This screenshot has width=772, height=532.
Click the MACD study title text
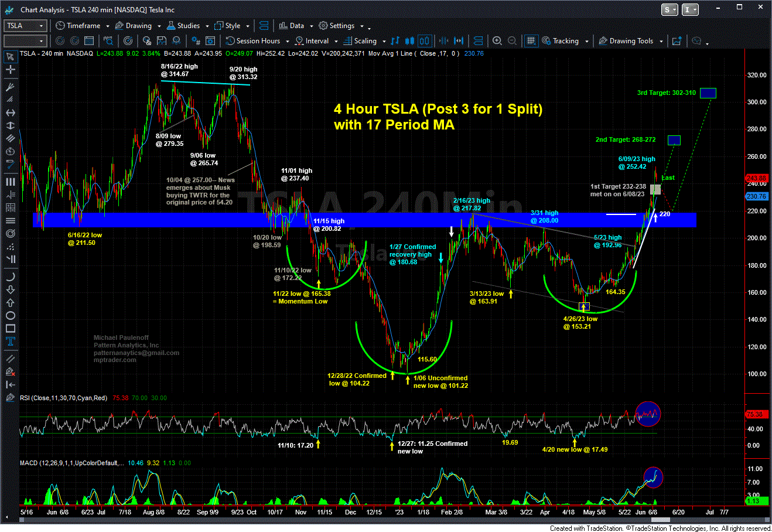(72, 463)
